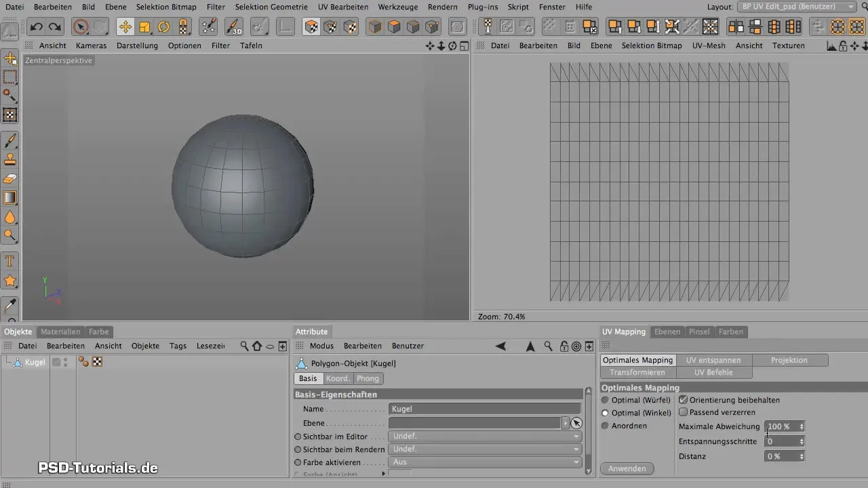Expand the Ebene field arrow button
The image size is (868, 488).
(566, 423)
